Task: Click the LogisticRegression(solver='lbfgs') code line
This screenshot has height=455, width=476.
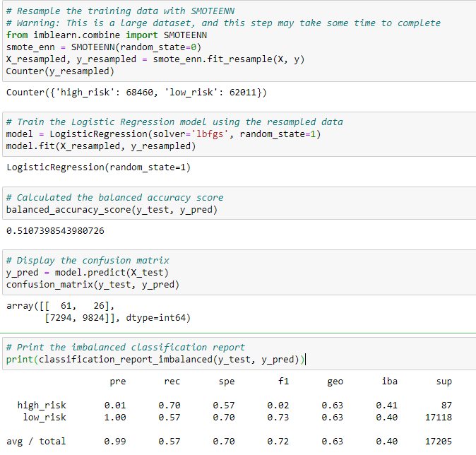Action: pos(163,134)
